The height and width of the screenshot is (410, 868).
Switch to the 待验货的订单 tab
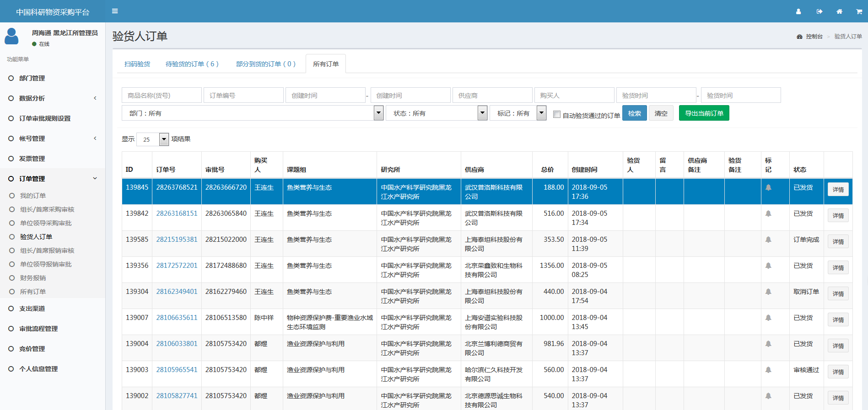192,64
